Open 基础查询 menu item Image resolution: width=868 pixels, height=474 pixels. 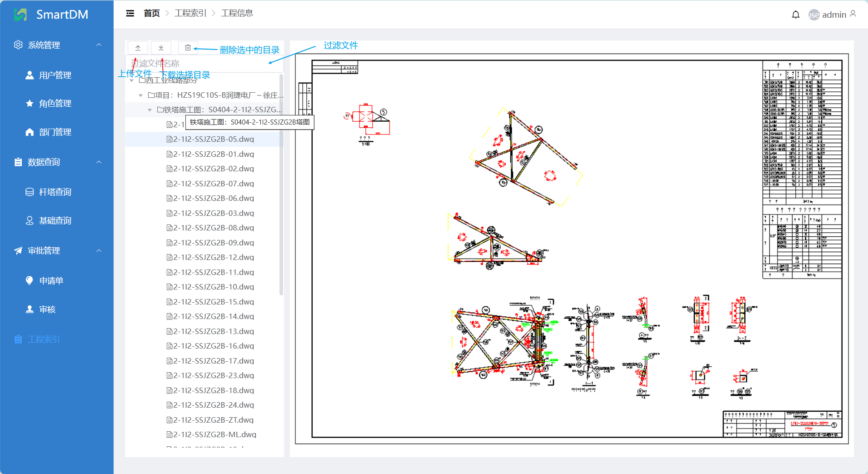57,220
